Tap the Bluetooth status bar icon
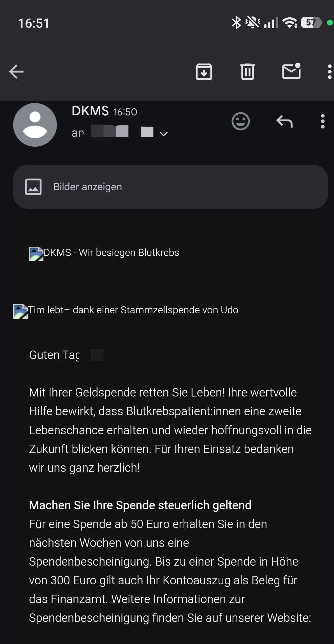The width and height of the screenshot is (334, 644). click(x=236, y=23)
